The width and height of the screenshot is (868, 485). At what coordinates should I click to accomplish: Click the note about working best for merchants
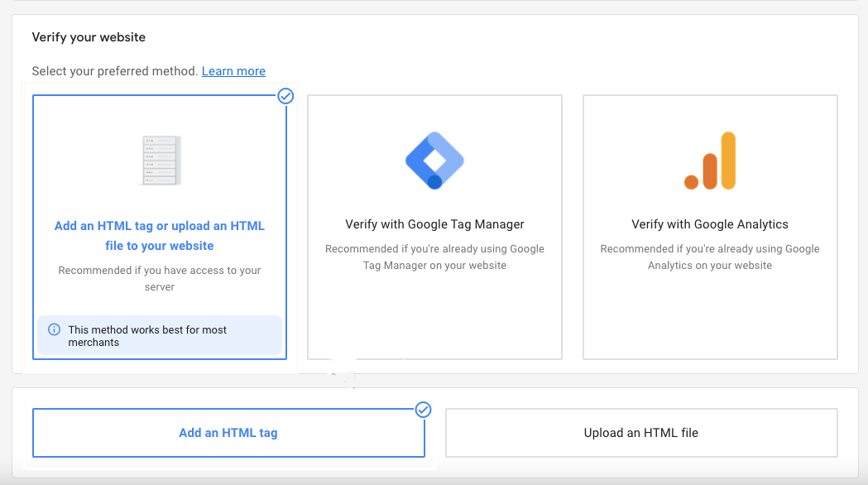pos(160,334)
